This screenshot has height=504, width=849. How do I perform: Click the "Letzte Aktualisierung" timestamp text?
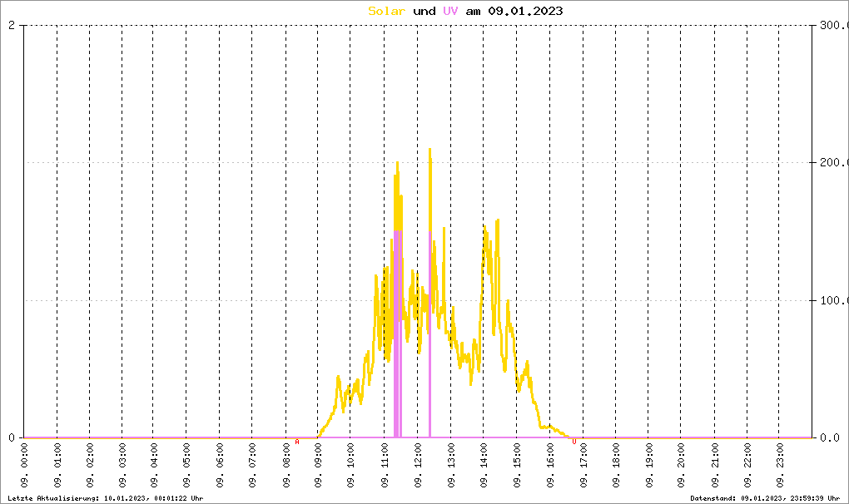[106, 498]
